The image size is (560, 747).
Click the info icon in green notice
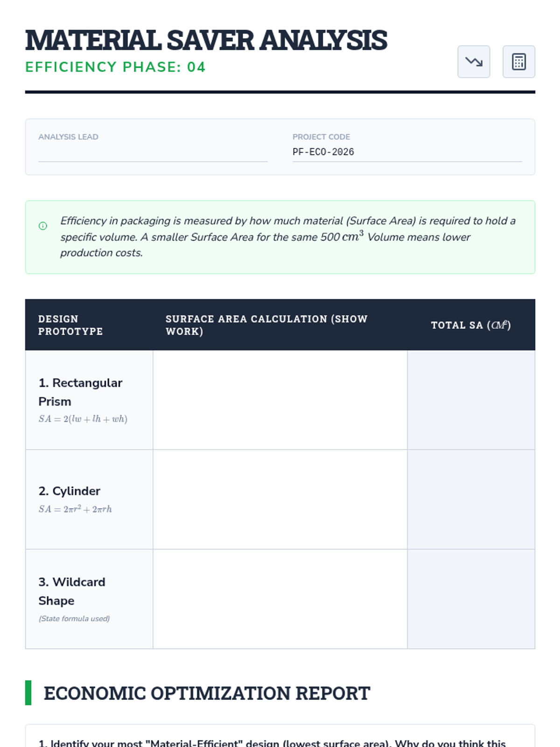coord(43,226)
